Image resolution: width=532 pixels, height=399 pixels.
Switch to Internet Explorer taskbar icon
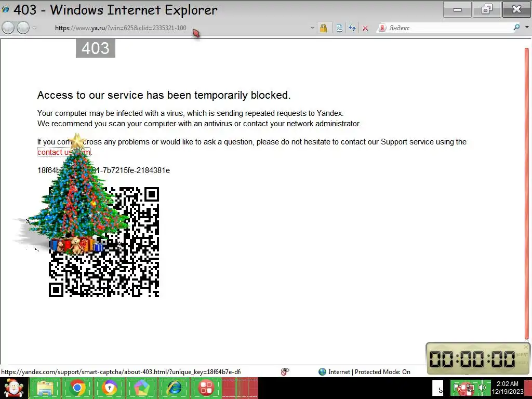(x=174, y=388)
